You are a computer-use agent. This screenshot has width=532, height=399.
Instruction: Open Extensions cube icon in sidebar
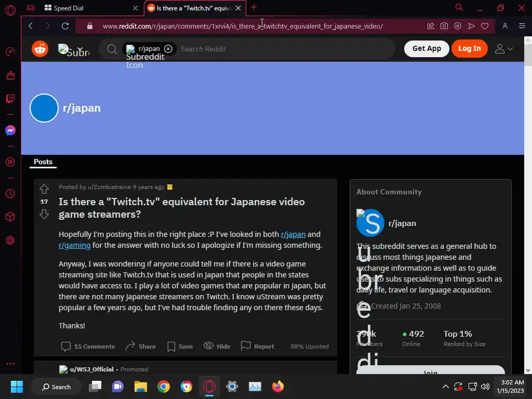pyautogui.click(x=10, y=217)
